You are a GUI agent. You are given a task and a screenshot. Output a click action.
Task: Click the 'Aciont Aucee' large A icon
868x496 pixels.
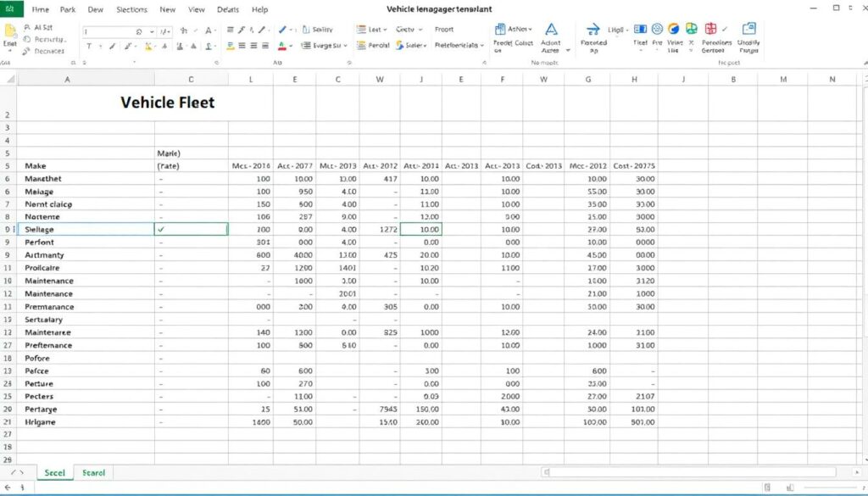coord(551,30)
